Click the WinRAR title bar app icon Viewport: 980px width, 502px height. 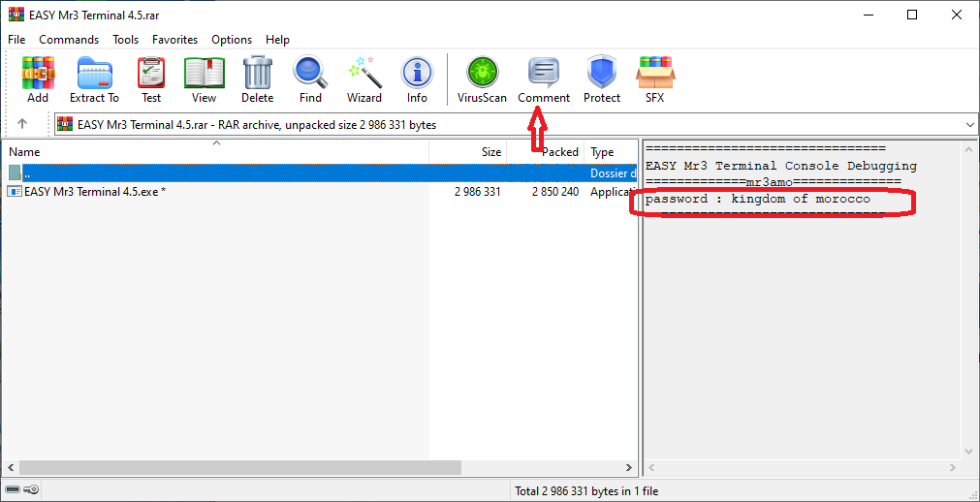coord(16,15)
